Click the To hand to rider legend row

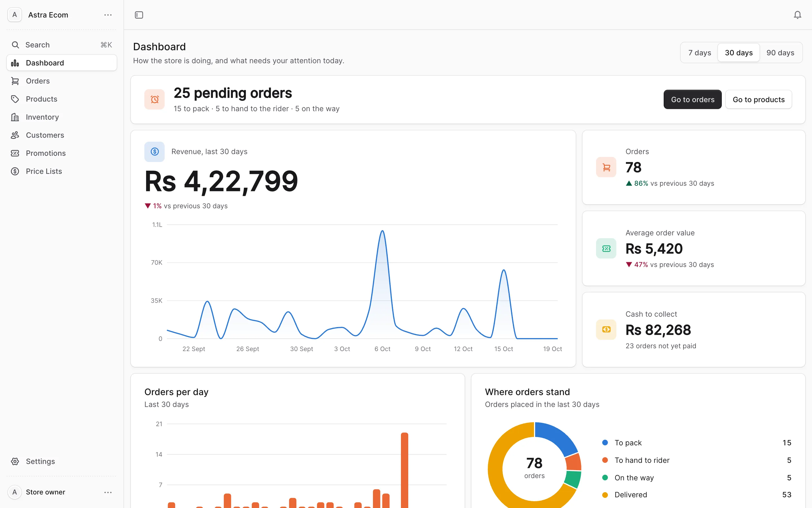(x=697, y=460)
